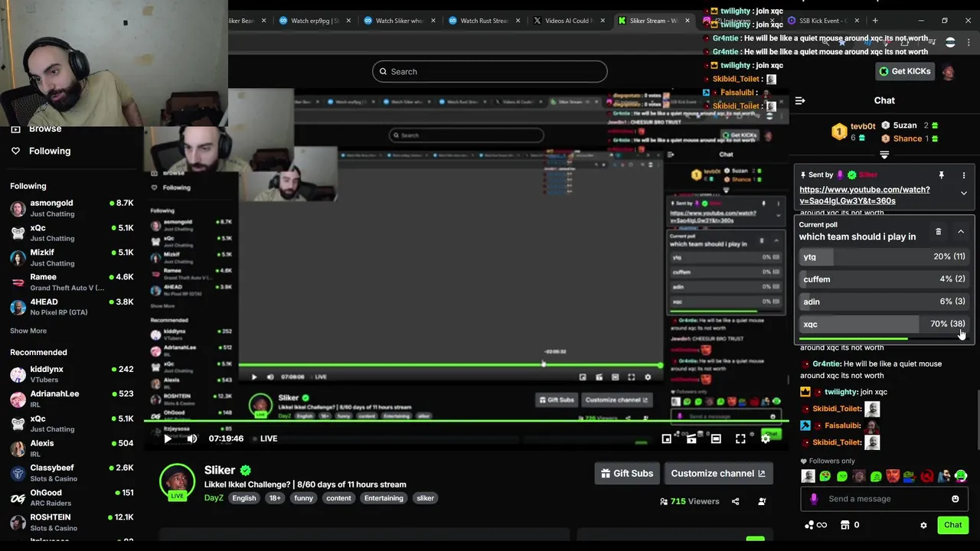Open ROSHTEIN recommended channel

pyautogui.click(x=71, y=523)
